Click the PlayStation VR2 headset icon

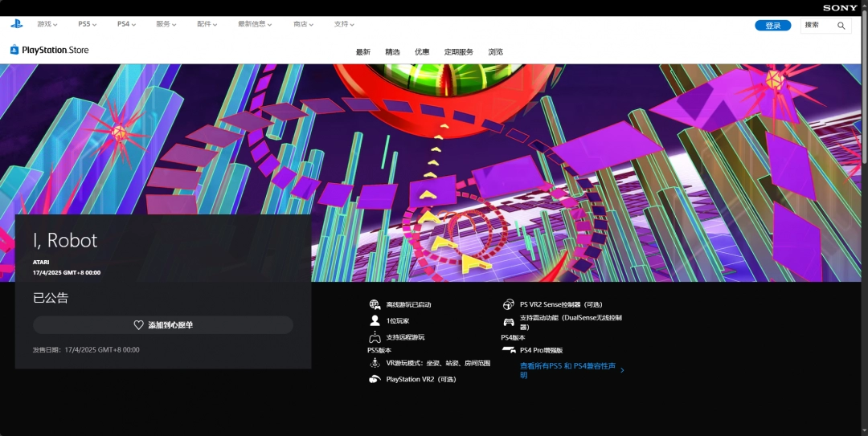tap(375, 379)
